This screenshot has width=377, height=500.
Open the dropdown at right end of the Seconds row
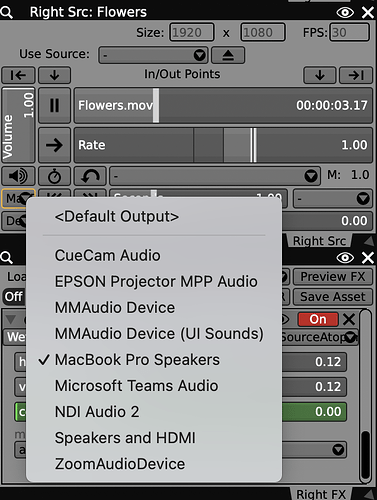[333, 199]
